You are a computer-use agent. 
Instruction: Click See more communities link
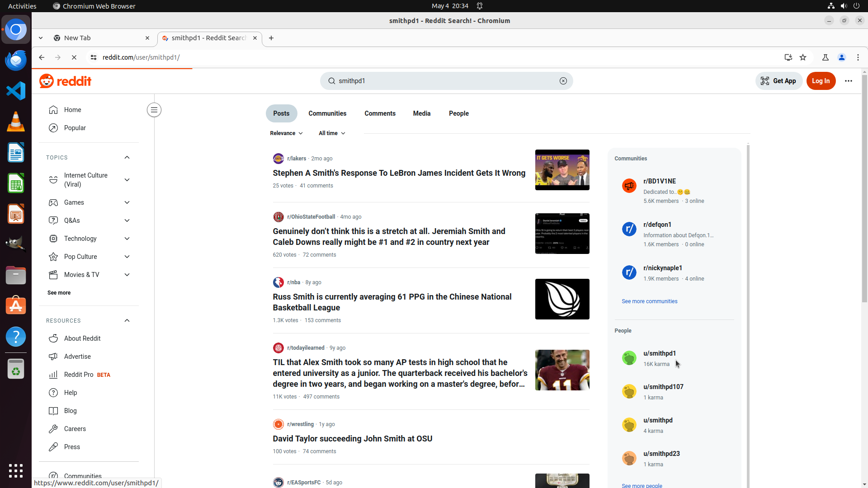[x=649, y=301]
